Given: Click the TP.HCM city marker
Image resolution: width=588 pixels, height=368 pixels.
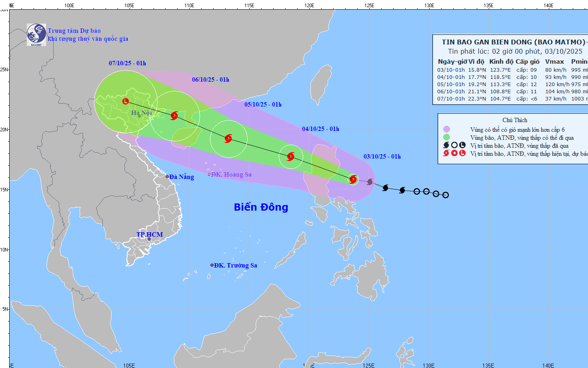Looking at the screenshot, I should [x=149, y=239].
